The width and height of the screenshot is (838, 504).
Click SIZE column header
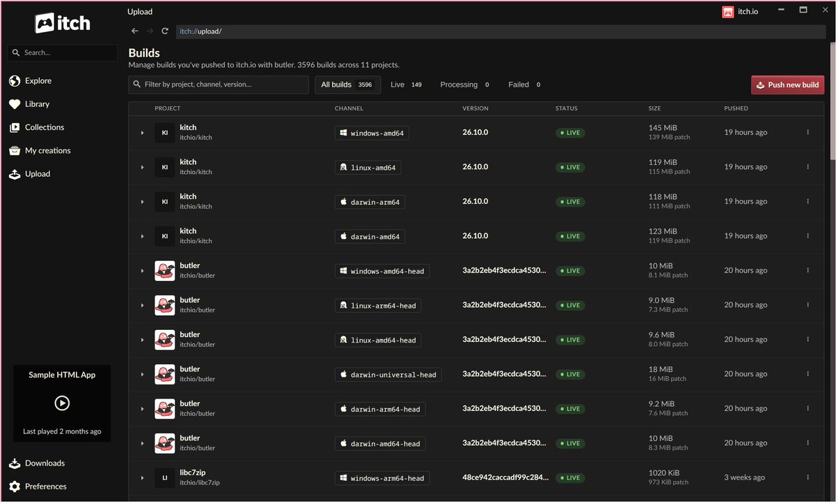point(655,108)
